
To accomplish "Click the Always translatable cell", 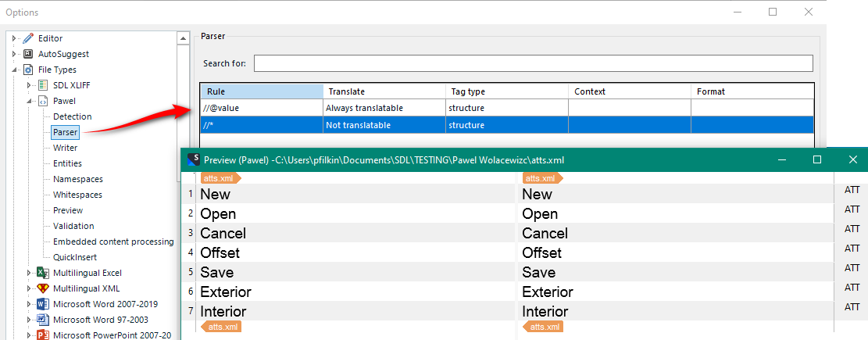I will 384,108.
